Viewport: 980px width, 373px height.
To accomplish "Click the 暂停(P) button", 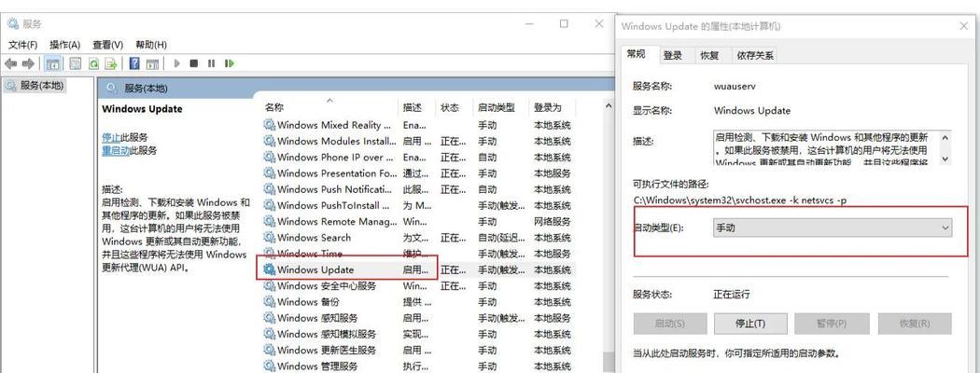I will pyautogui.click(x=832, y=324).
